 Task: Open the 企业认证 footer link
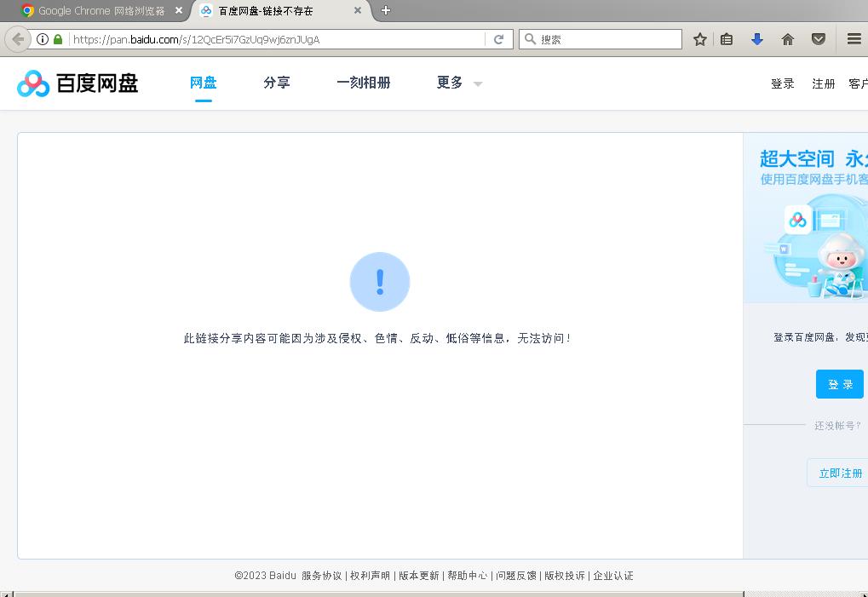[x=612, y=576]
